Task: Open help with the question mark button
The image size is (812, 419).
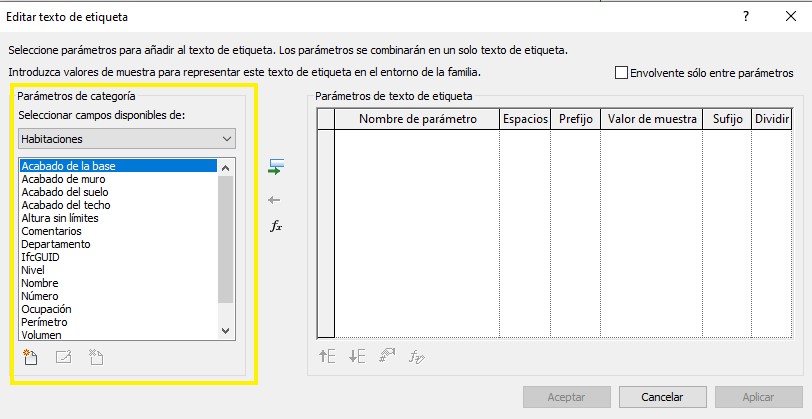Action: tap(745, 17)
